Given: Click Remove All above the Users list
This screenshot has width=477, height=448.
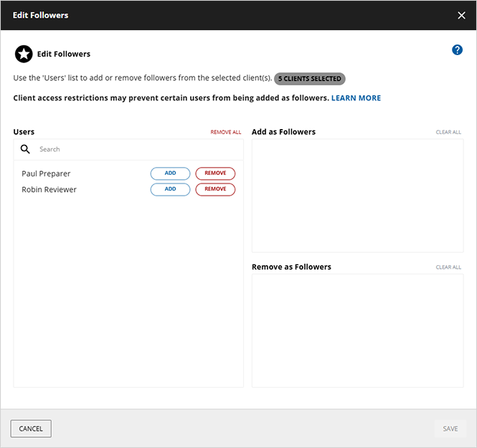Looking at the screenshot, I should point(225,133).
